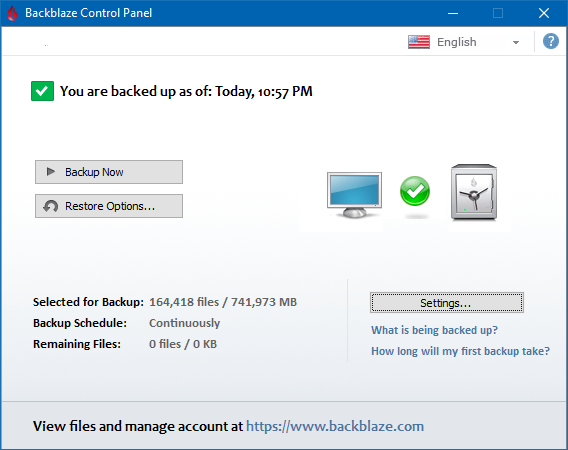The height and width of the screenshot is (450, 568).
Task: Click the language dropdown arrow
Action: [x=516, y=42]
